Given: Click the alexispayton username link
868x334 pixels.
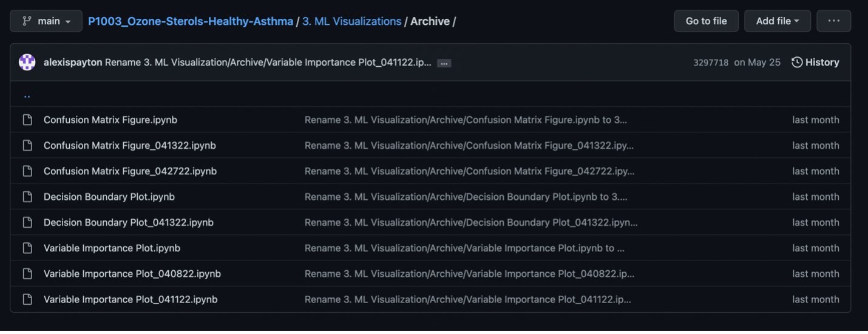Looking at the screenshot, I should click(73, 63).
